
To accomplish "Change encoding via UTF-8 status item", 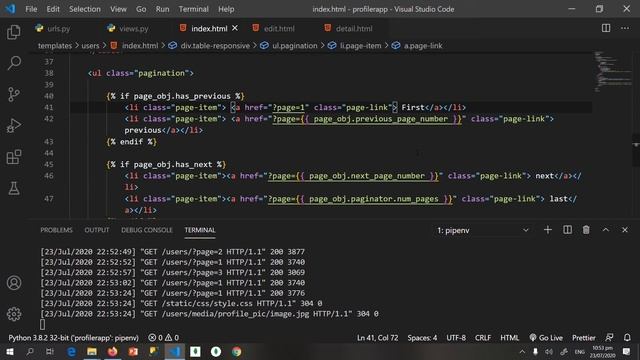I will [456, 338].
